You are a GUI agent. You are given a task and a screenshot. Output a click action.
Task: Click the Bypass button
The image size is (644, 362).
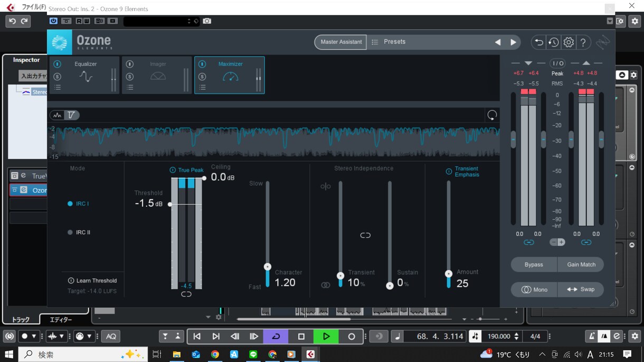[534, 264]
